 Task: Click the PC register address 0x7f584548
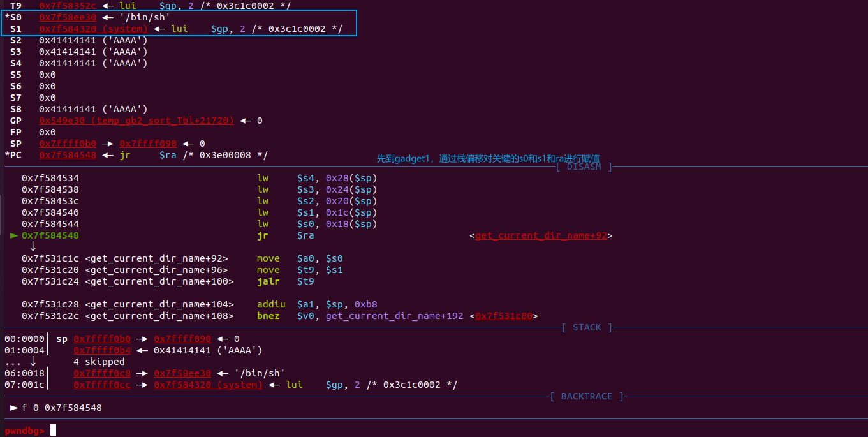[x=68, y=155]
